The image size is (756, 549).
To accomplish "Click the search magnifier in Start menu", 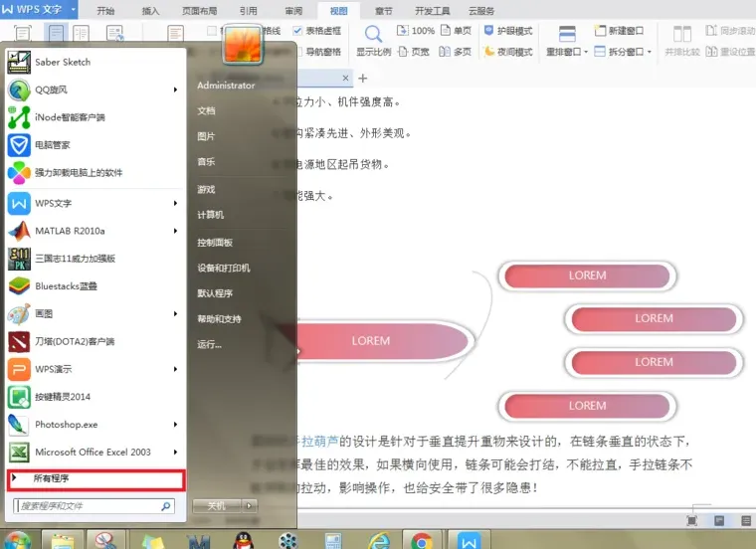I will click(x=166, y=506).
